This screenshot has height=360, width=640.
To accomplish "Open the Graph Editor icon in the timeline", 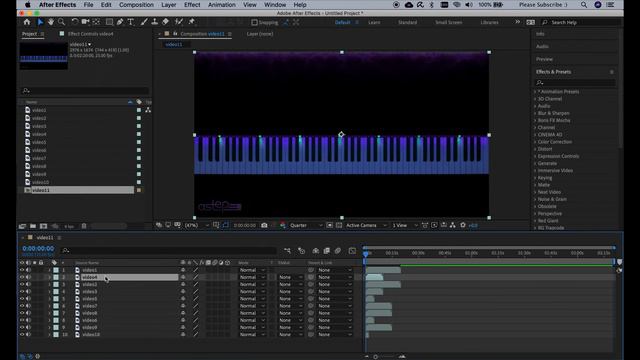I will (352, 251).
